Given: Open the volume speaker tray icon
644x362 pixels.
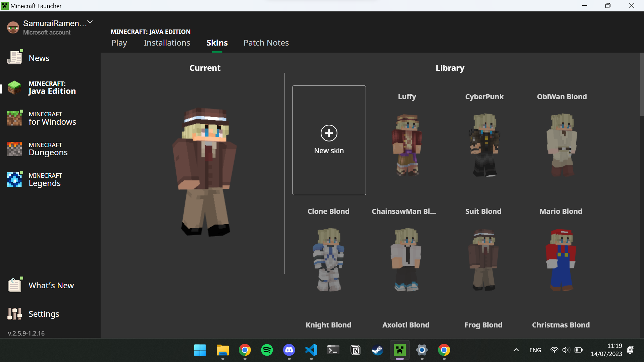Looking at the screenshot, I should pos(566,350).
